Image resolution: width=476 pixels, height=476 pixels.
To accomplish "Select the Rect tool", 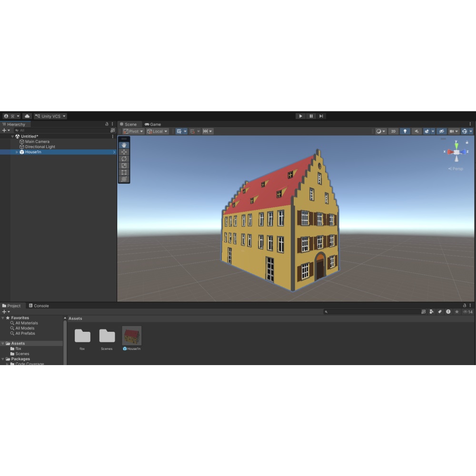I will (124, 172).
